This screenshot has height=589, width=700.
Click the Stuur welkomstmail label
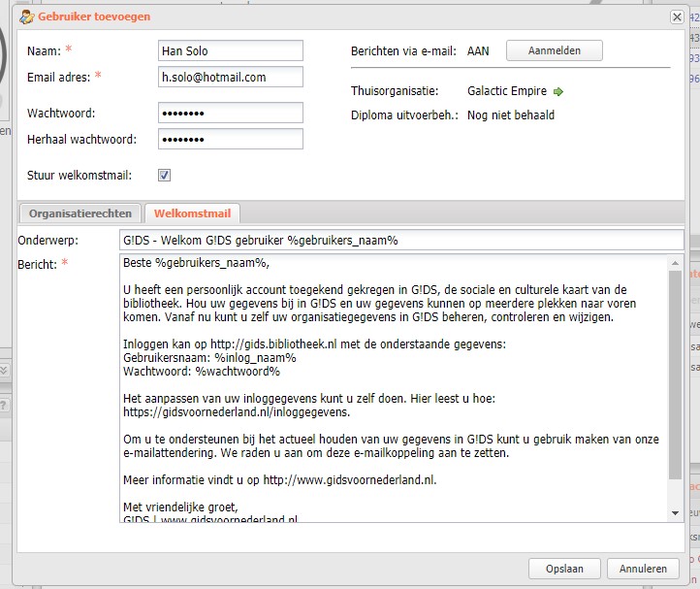(80, 176)
